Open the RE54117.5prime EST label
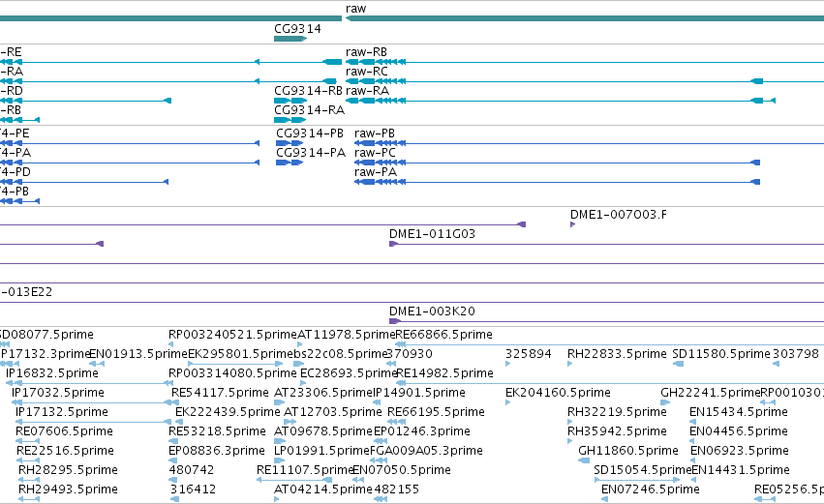Viewport: 824px width, 504px height. tap(220, 393)
